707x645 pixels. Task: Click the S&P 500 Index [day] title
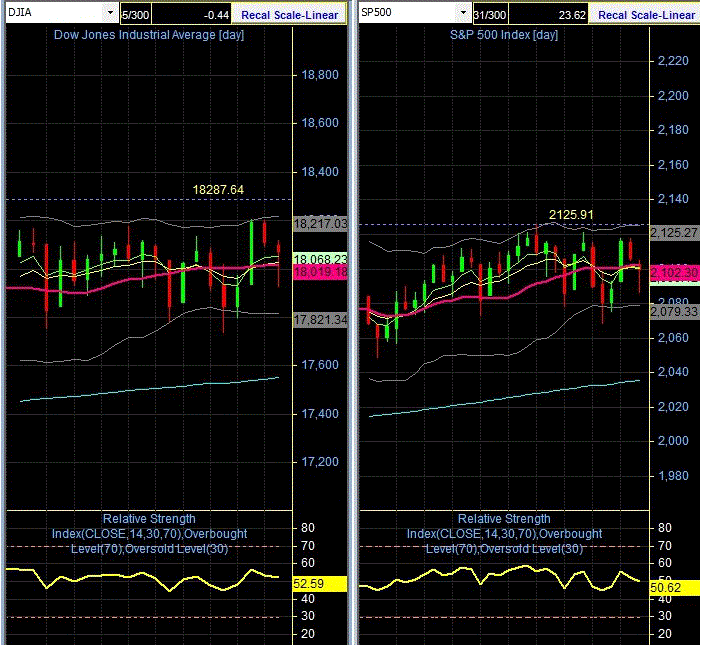coord(504,35)
